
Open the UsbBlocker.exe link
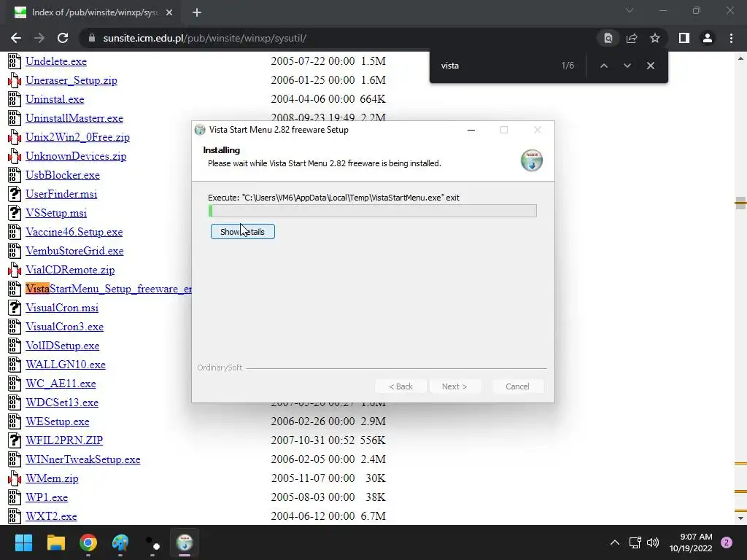63,175
